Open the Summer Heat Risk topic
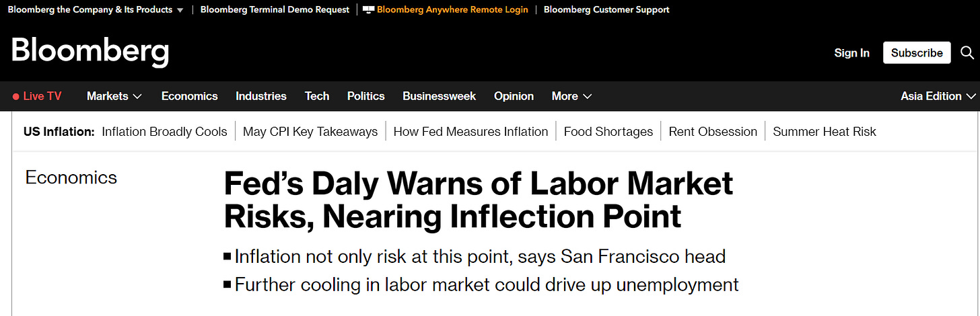This screenshot has height=316, width=980. click(x=825, y=132)
